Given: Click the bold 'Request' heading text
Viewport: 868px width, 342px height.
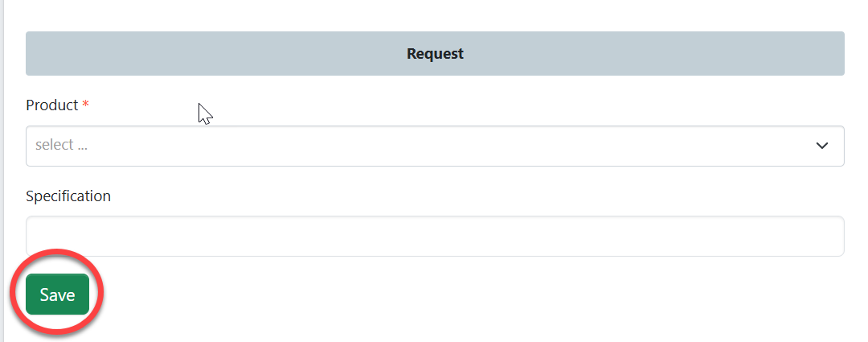Looking at the screenshot, I should click(x=435, y=54).
